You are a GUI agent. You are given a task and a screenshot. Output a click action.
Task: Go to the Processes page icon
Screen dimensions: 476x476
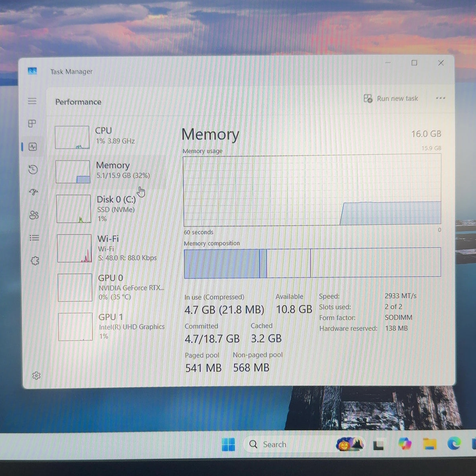(33, 124)
